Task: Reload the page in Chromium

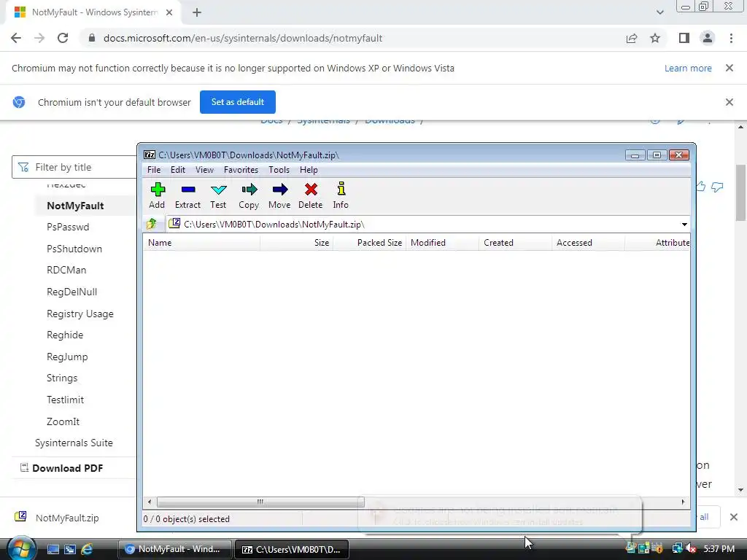Action: [63, 38]
